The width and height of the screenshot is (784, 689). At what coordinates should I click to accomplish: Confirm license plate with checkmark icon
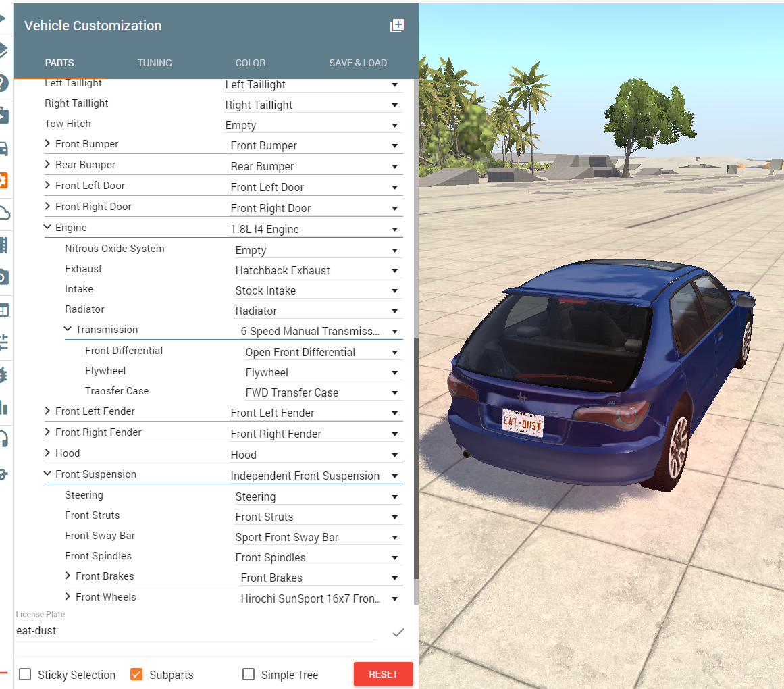[x=398, y=632]
